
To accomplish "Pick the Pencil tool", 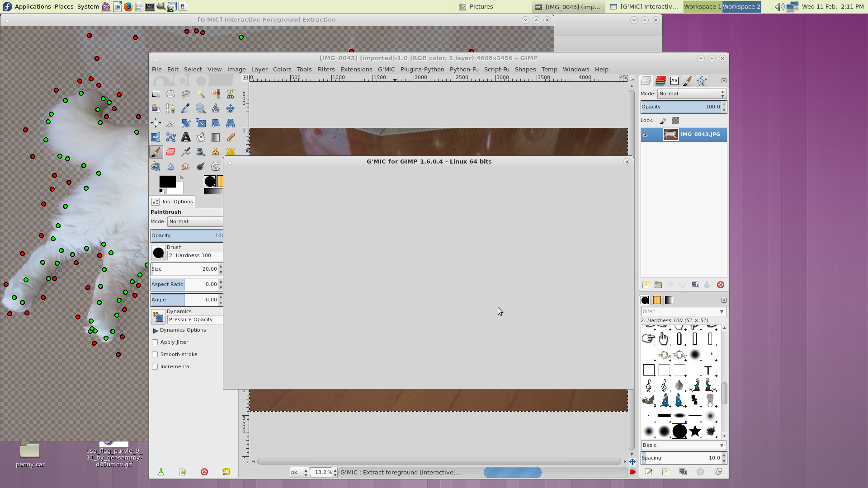I will point(230,137).
